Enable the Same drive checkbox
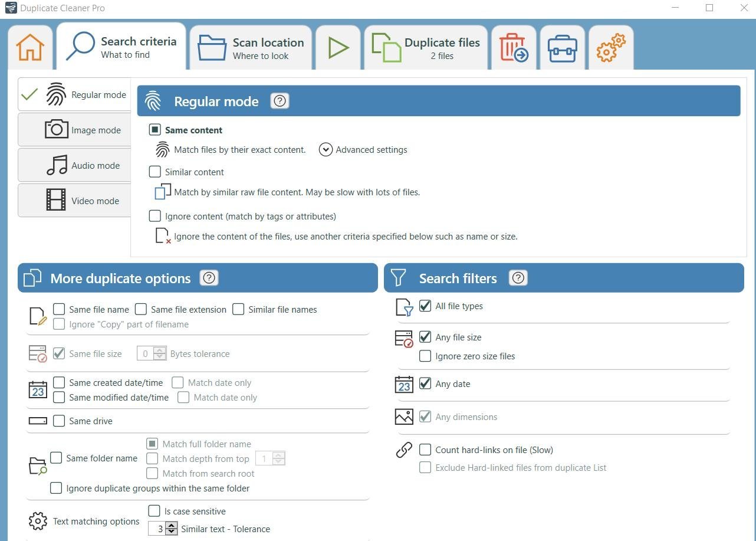The image size is (756, 541). coord(59,421)
